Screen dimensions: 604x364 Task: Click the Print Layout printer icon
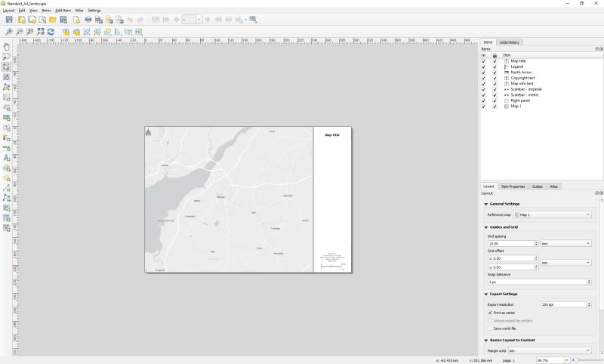coord(88,20)
